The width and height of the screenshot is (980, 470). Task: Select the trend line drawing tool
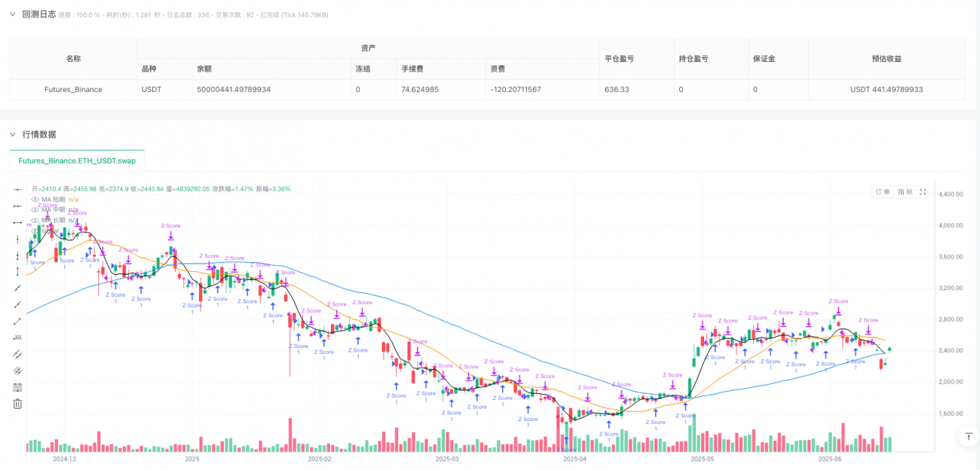click(17, 321)
